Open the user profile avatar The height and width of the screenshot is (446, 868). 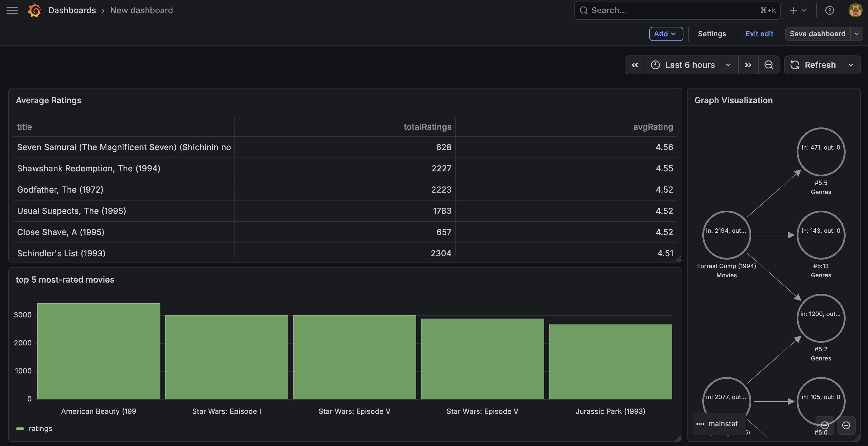855,10
